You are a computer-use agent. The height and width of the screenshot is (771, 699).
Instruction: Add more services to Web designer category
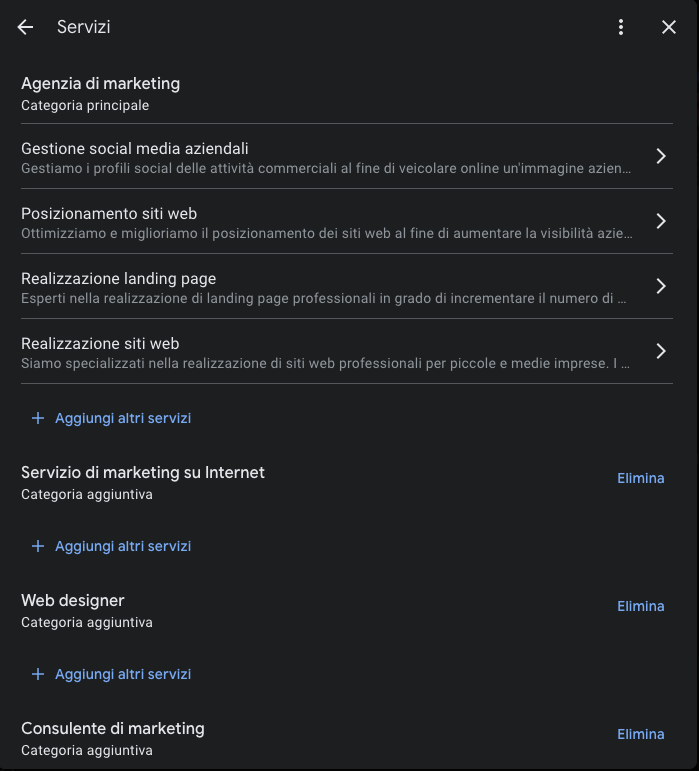click(122, 674)
